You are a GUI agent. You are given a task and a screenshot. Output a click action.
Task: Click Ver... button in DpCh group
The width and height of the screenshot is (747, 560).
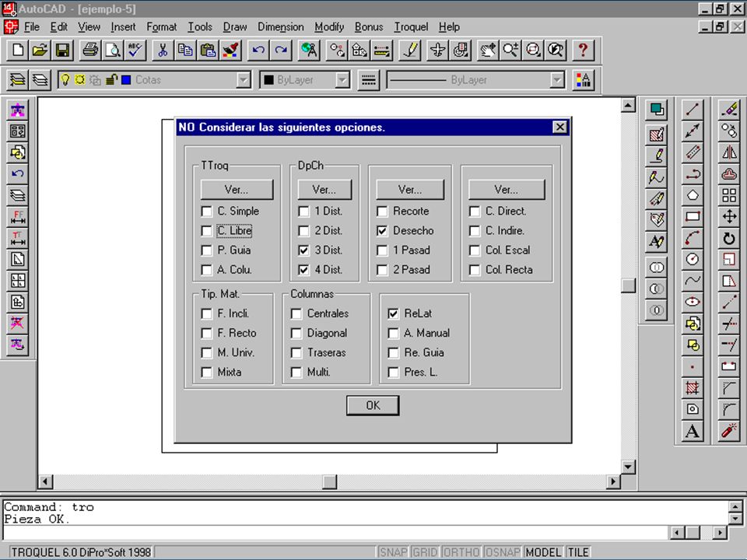pyautogui.click(x=324, y=190)
